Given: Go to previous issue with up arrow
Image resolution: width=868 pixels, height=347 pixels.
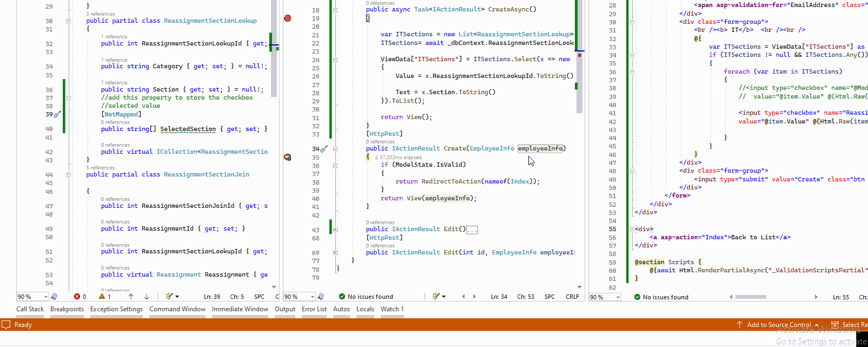Looking at the screenshot, I should pyautogui.click(x=131, y=297).
